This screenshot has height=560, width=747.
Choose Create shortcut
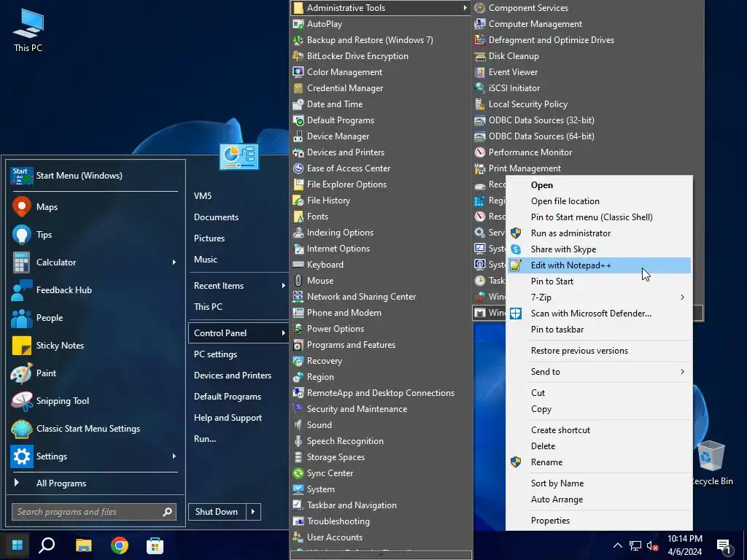click(x=600, y=430)
